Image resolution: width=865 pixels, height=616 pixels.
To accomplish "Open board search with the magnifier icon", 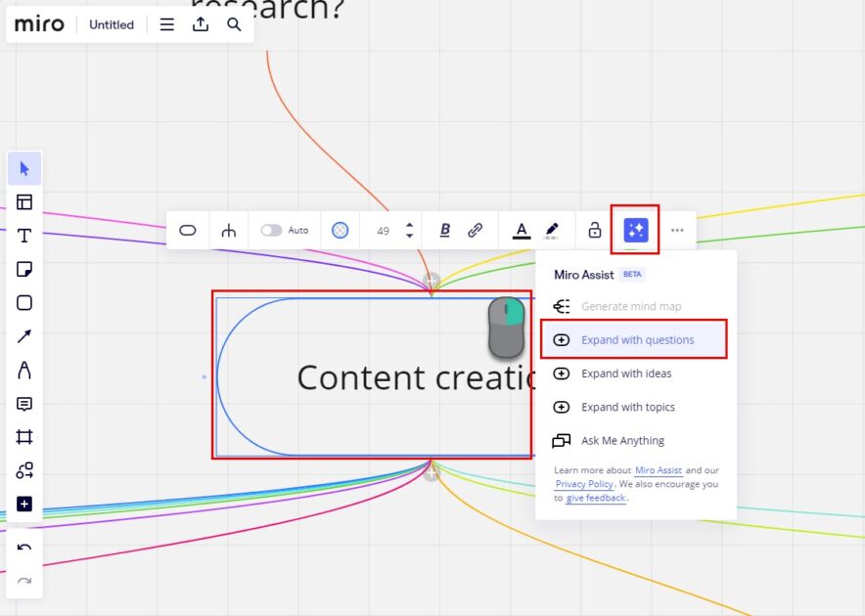I will click(235, 24).
